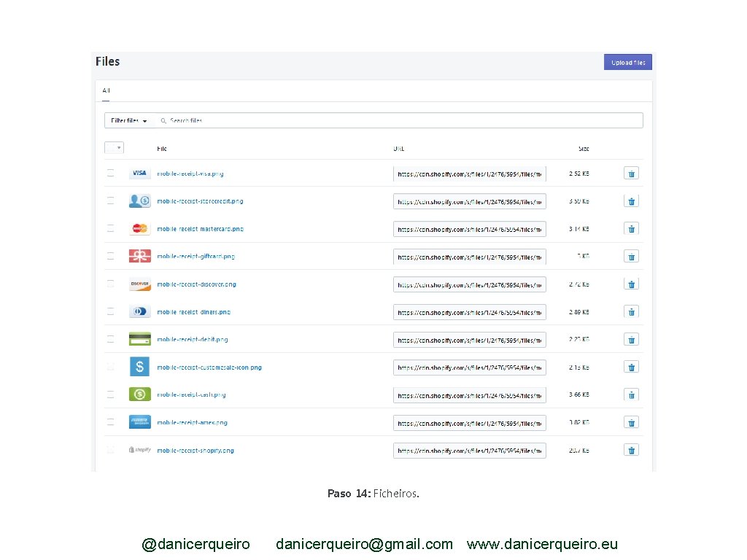Open the Mastercard logo thumbnail
Viewport: 747px width, 560px height.
pos(139,228)
